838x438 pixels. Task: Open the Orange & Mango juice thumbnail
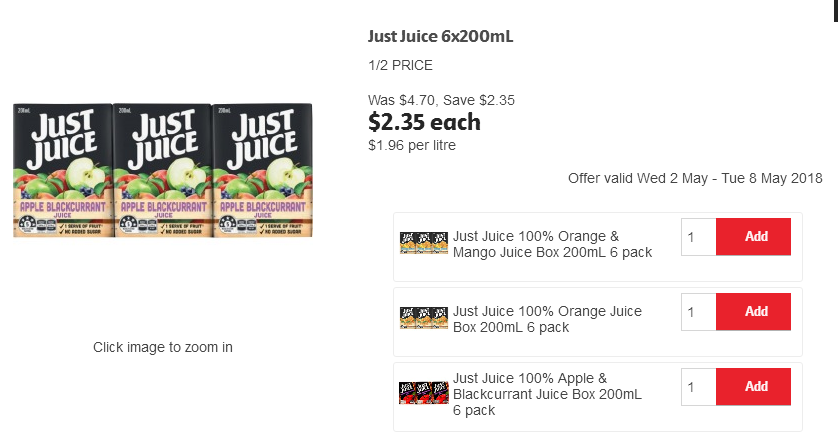(x=424, y=243)
